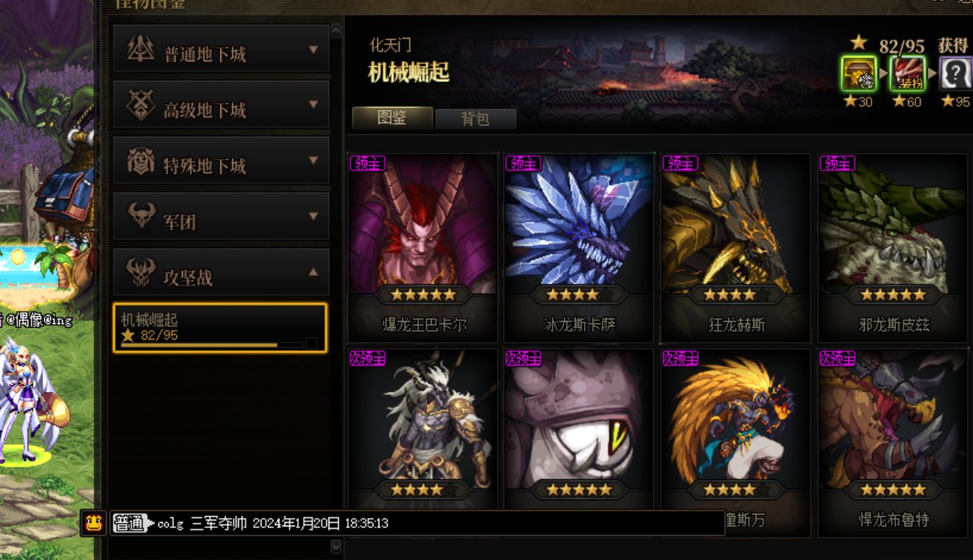
Task: Collapse the 攻坚战 section arrow
Action: coord(314,273)
